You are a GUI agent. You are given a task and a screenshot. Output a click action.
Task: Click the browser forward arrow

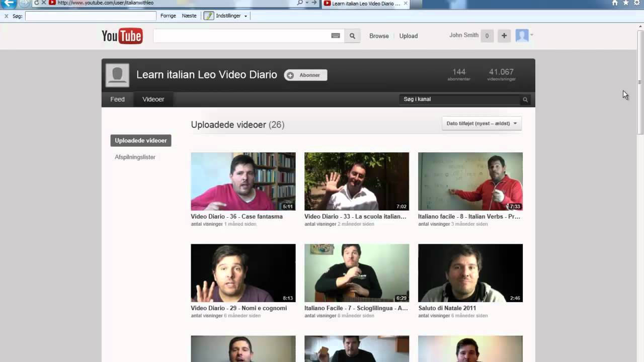(24, 3)
